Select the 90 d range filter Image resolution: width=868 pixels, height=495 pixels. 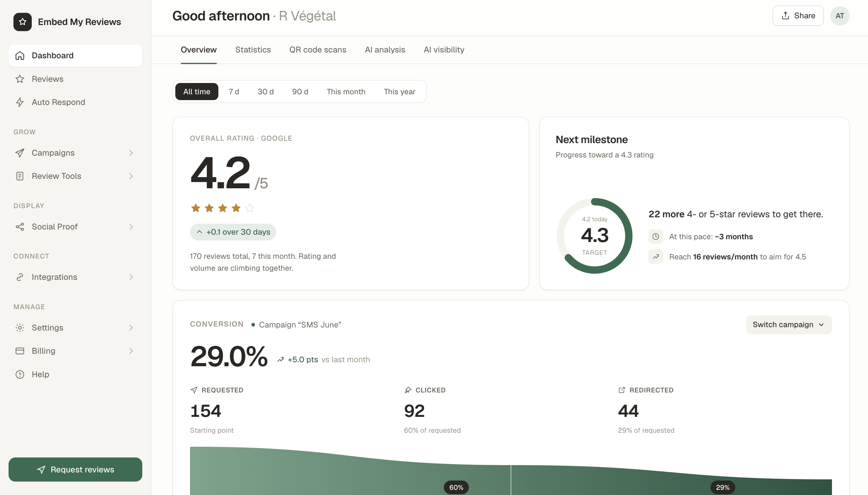300,92
